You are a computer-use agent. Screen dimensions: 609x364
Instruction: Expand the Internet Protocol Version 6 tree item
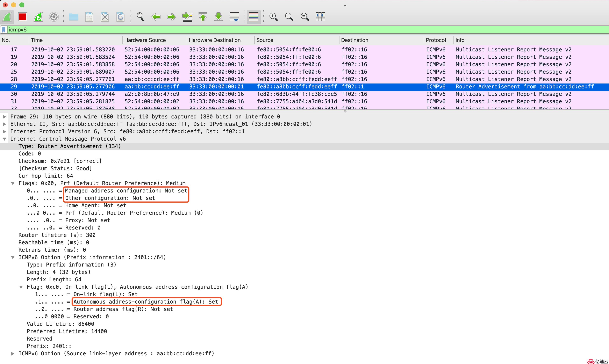tap(4, 131)
